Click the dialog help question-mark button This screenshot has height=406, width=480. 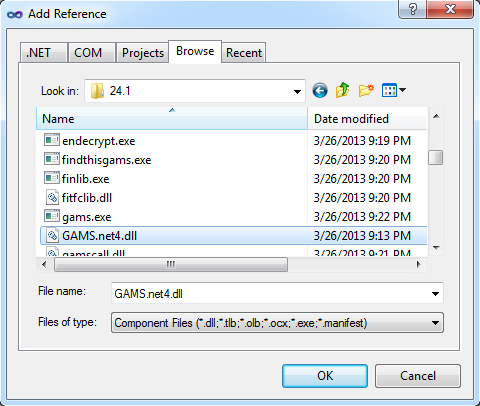pos(413,9)
